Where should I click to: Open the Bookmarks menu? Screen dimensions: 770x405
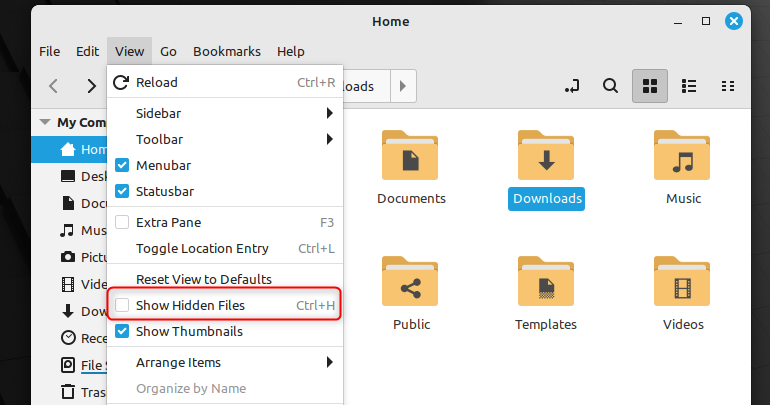tap(226, 51)
